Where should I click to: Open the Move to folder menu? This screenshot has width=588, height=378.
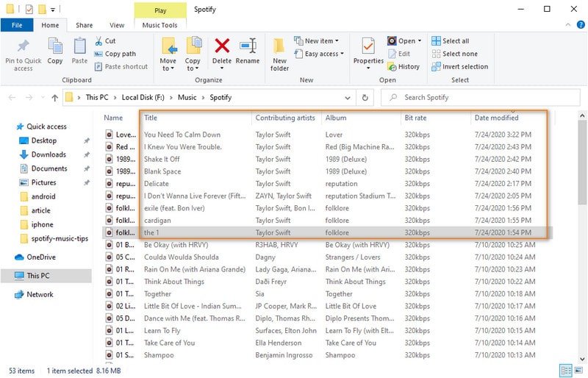168,54
